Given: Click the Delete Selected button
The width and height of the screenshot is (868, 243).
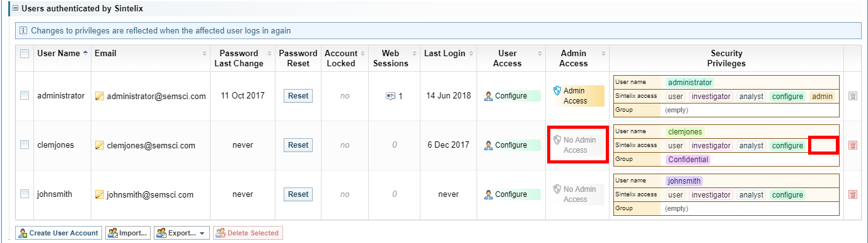Looking at the screenshot, I should click(248, 233).
